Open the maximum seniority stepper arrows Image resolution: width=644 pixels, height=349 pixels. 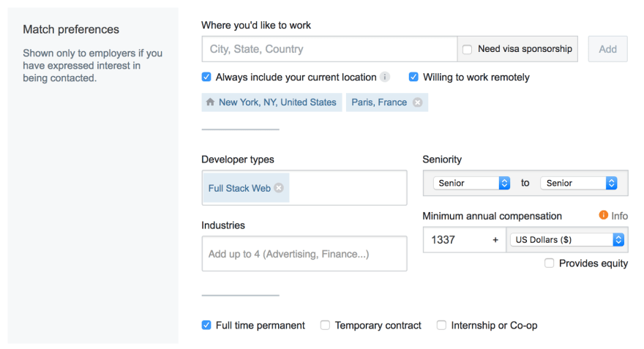coord(612,183)
